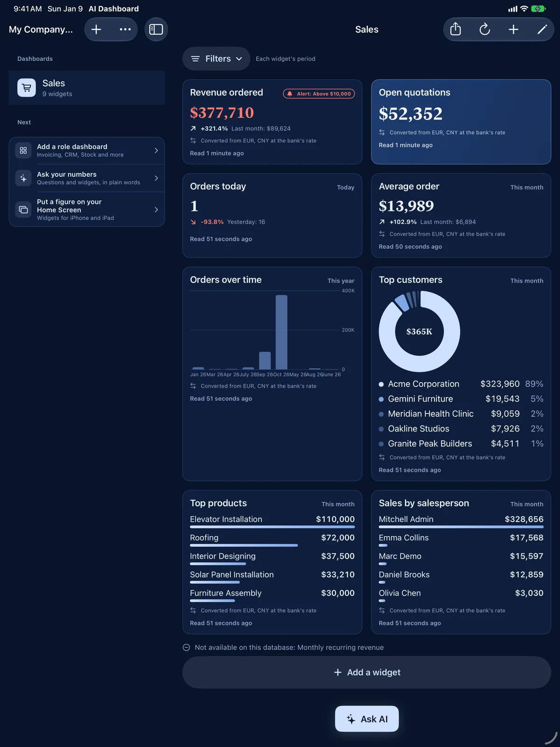Select the Sales dashboard in sidebar
This screenshot has width=560, height=747.
(x=87, y=88)
